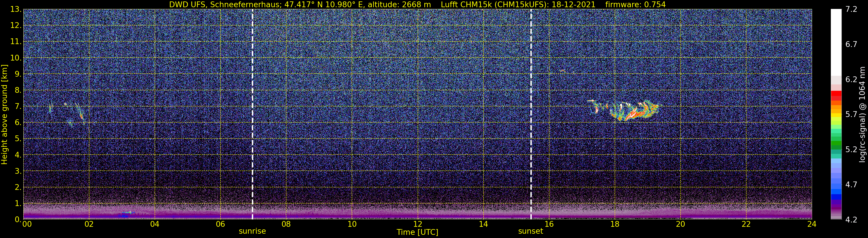The width and height of the screenshot is (868, 238).
Task: Click the '16' time axis tick
Action: [549, 224]
